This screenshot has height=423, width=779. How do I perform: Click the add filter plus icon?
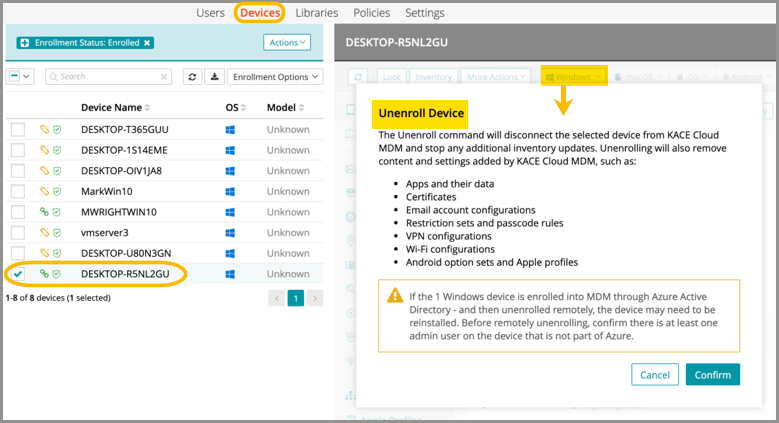(25, 43)
